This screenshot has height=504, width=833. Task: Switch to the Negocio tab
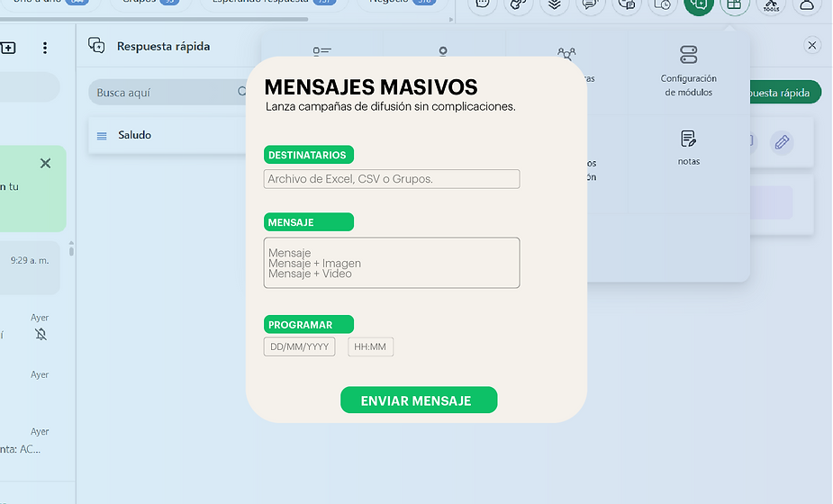[403, 2]
